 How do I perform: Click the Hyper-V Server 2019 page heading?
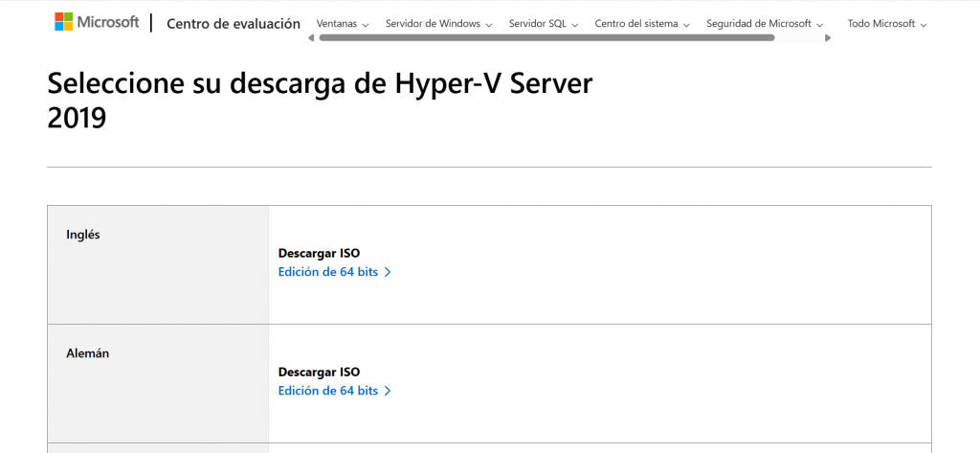tap(320, 101)
